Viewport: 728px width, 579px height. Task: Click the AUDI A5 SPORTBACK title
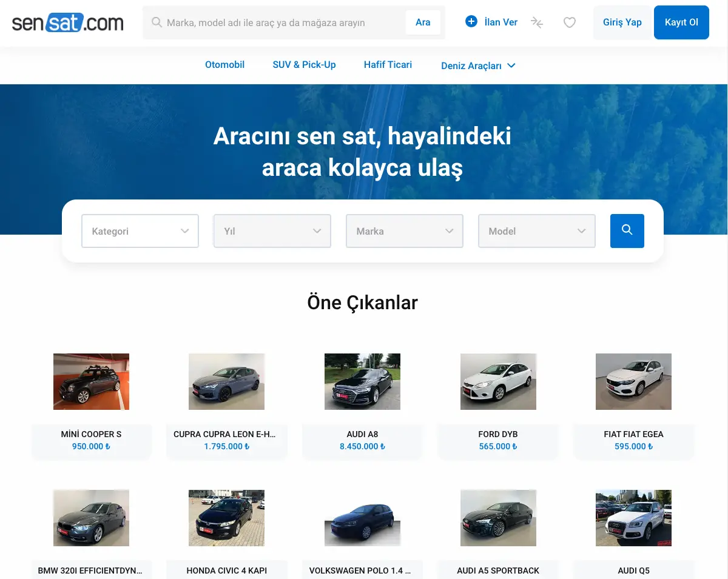[498, 571]
